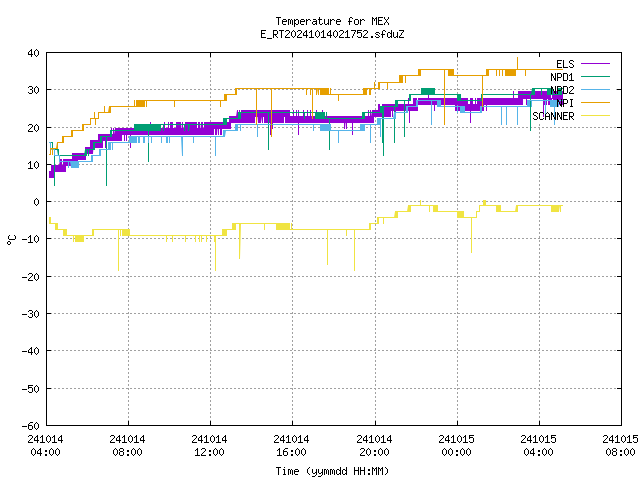Click the file name E_RT20241014021752.sfduZ

point(332,34)
